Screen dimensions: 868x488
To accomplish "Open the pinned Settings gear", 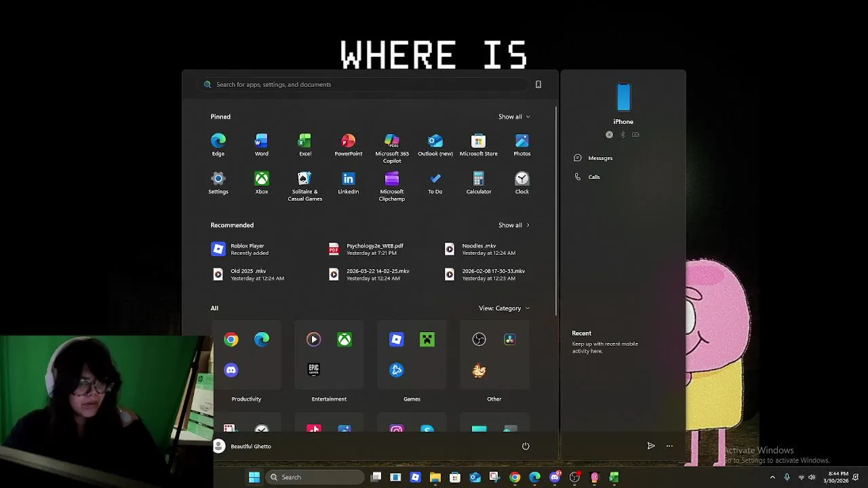I will pos(218,182).
